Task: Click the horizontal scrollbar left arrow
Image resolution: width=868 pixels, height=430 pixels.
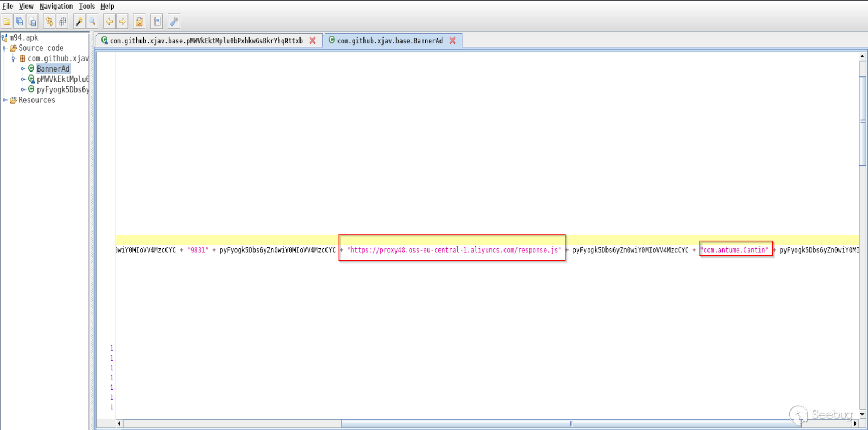Action: click(x=119, y=423)
